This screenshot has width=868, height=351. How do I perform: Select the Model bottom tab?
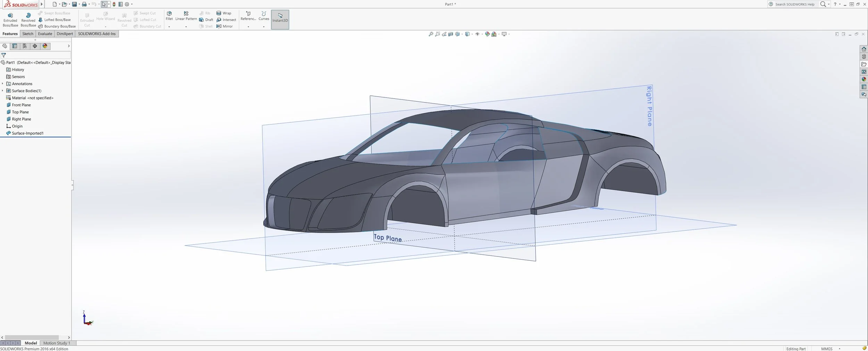[31, 343]
